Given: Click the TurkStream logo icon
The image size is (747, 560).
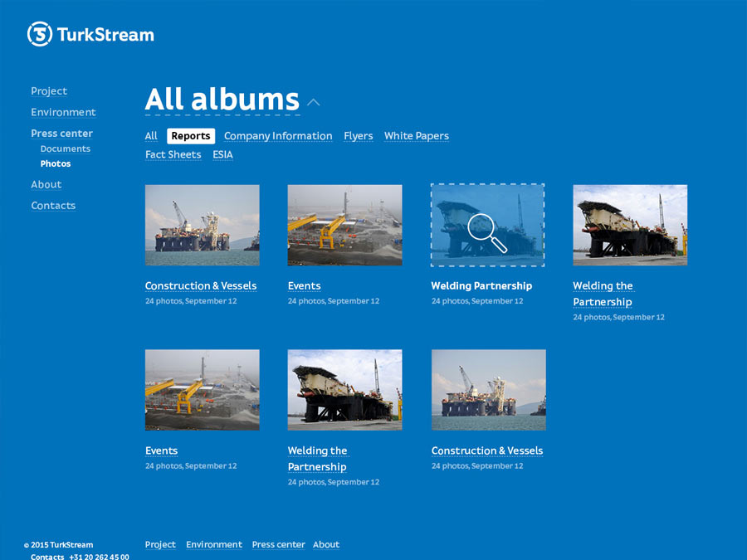Looking at the screenshot, I should pyautogui.click(x=40, y=34).
